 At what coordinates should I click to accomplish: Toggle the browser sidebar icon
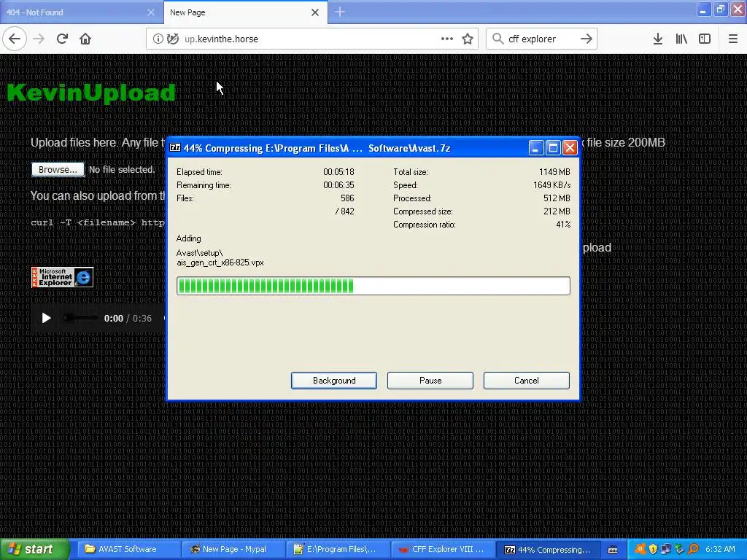[x=705, y=39]
